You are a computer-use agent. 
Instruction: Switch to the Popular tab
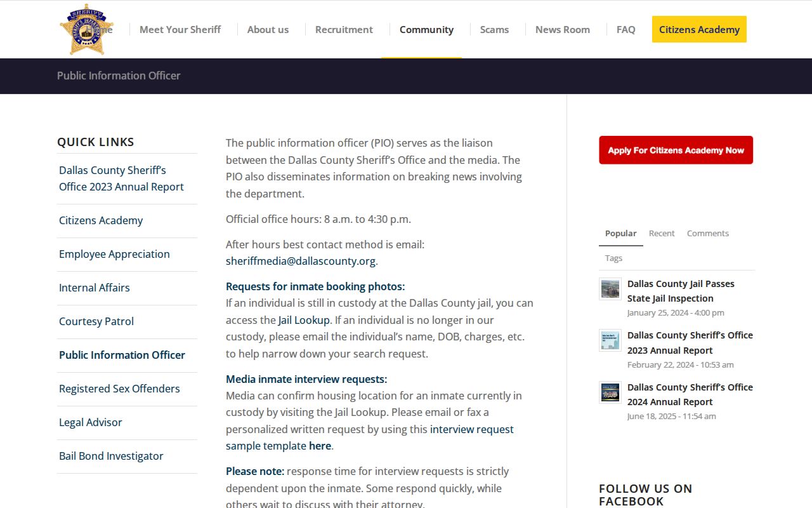(x=620, y=233)
